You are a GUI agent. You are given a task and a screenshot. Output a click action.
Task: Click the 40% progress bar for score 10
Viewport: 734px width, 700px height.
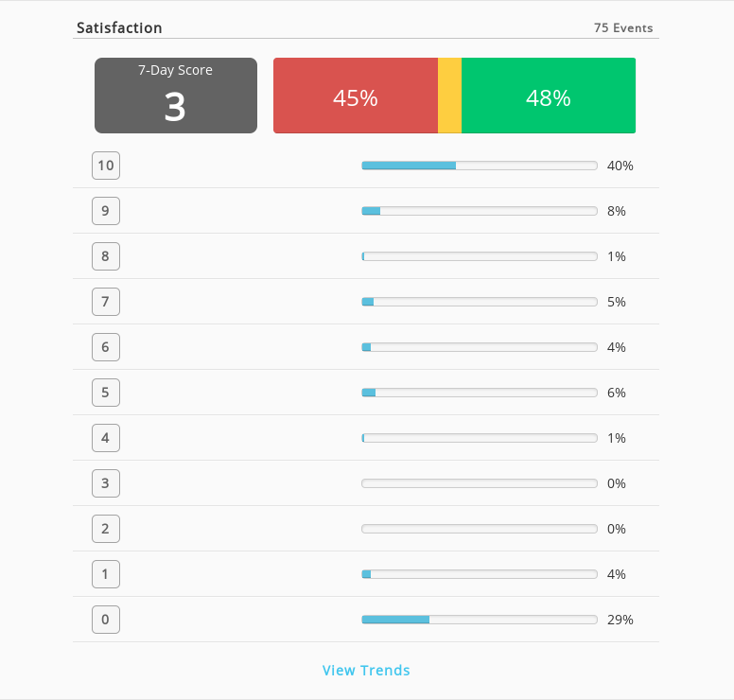click(x=480, y=166)
